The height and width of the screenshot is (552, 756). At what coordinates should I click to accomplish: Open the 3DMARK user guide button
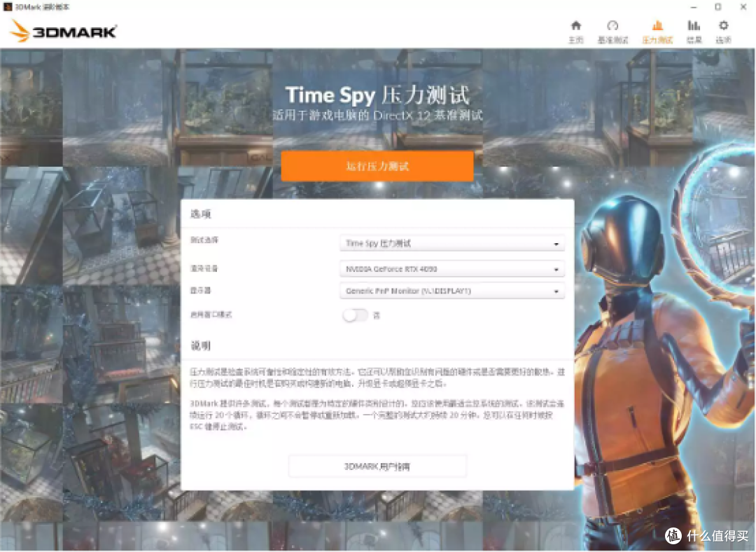[377, 466]
